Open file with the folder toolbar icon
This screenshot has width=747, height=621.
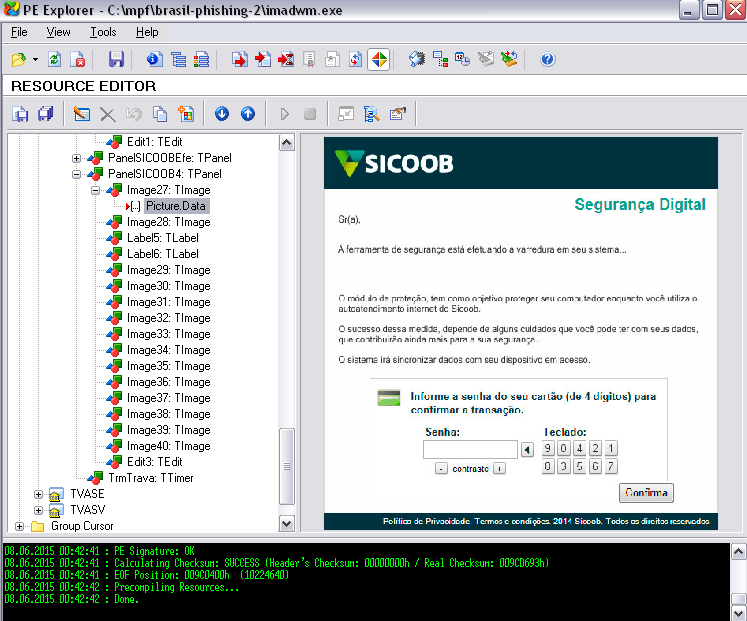(19, 60)
